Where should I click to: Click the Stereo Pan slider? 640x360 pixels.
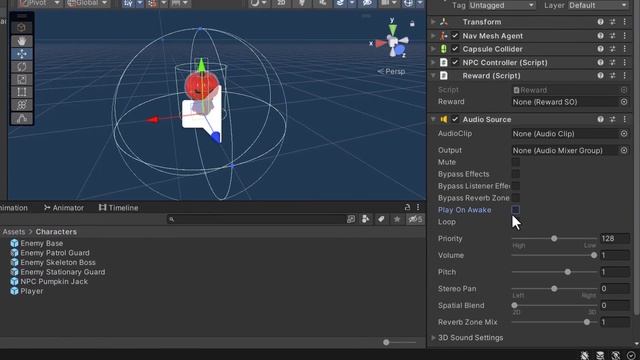coord(554,289)
